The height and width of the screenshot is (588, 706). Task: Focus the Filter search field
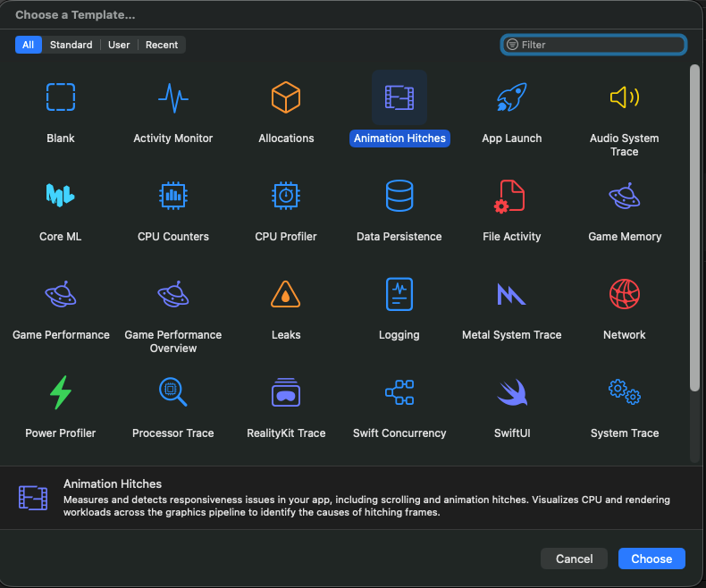pyautogui.click(x=593, y=45)
